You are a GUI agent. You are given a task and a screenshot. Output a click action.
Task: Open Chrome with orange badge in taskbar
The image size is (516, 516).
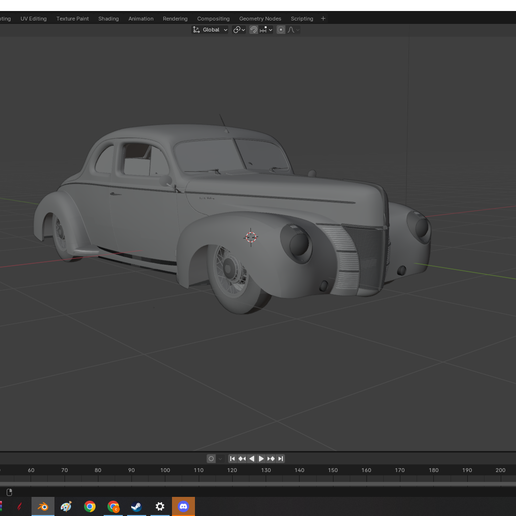[x=113, y=506]
